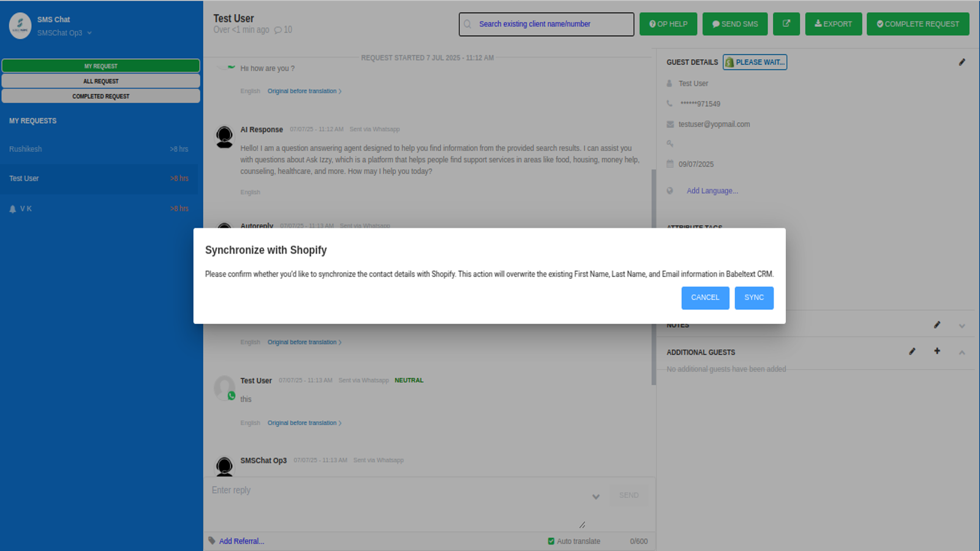Image resolution: width=980 pixels, height=551 pixels.
Task: Select the Test User request in sidebar
Action: point(100,179)
